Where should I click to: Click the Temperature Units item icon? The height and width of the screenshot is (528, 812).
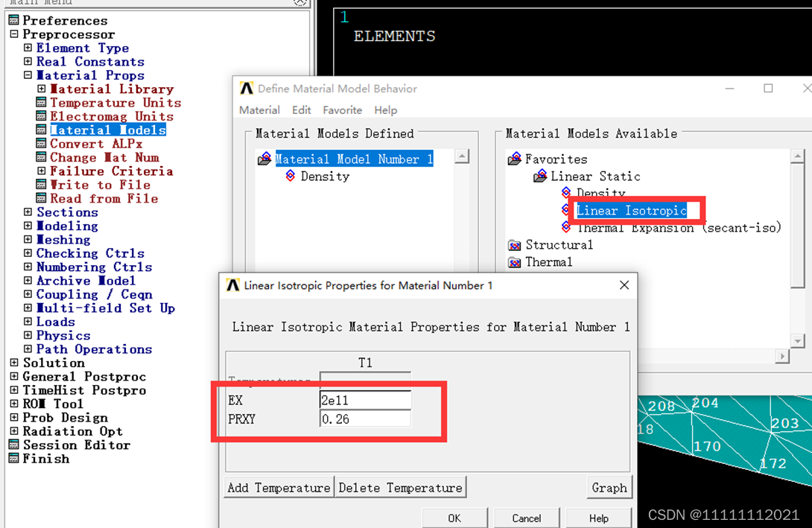(x=42, y=103)
